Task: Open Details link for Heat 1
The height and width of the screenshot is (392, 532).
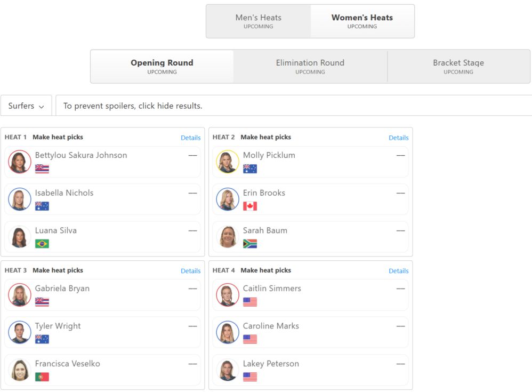Action: [191, 138]
